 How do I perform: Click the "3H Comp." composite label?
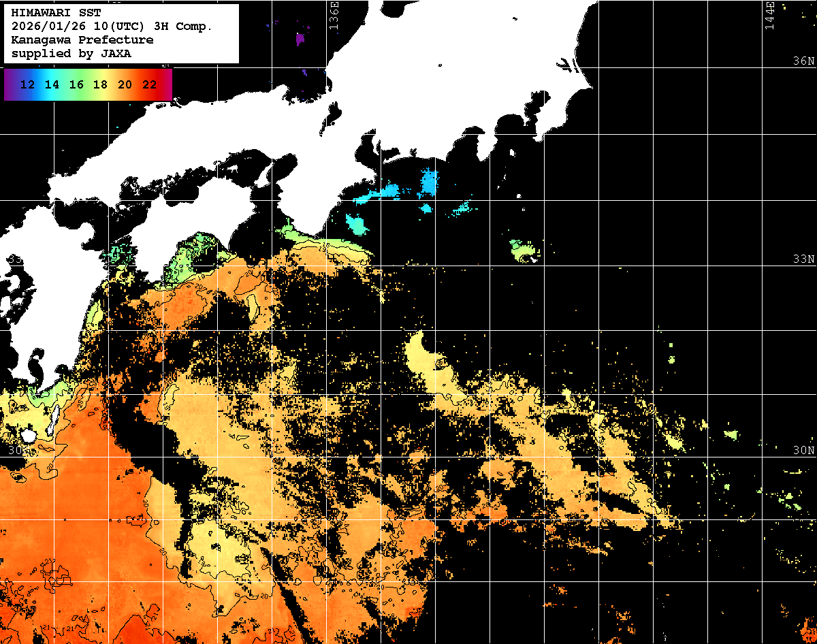(x=184, y=27)
